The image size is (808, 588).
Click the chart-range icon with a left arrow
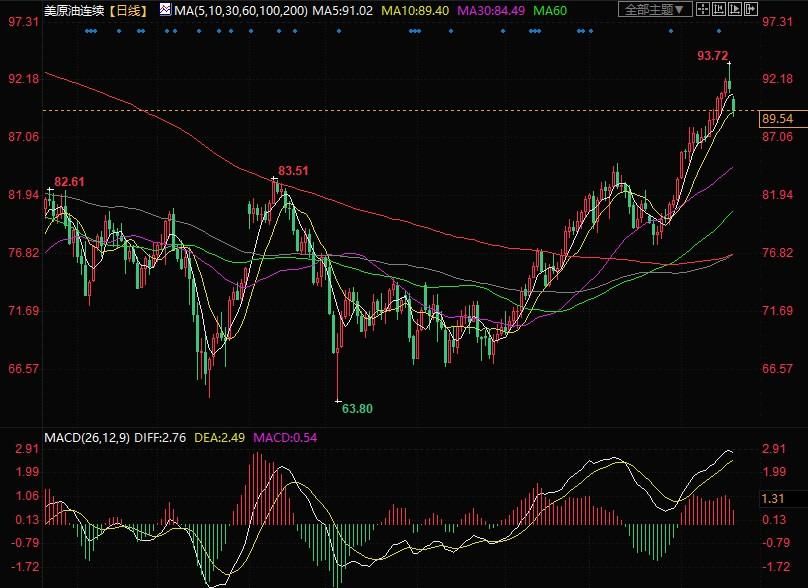click(718, 9)
